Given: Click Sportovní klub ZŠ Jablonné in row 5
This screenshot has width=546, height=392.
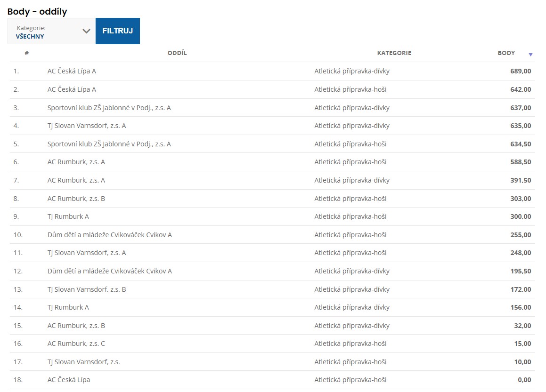Looking at the screenshot, I should [x=109, y=144].
